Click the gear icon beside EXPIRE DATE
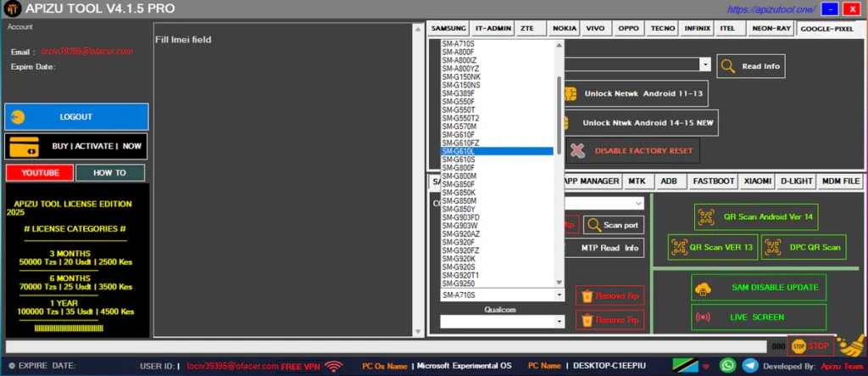Image resolution: width=868 pixels, height=376 pixels. [x=12, y=366]
